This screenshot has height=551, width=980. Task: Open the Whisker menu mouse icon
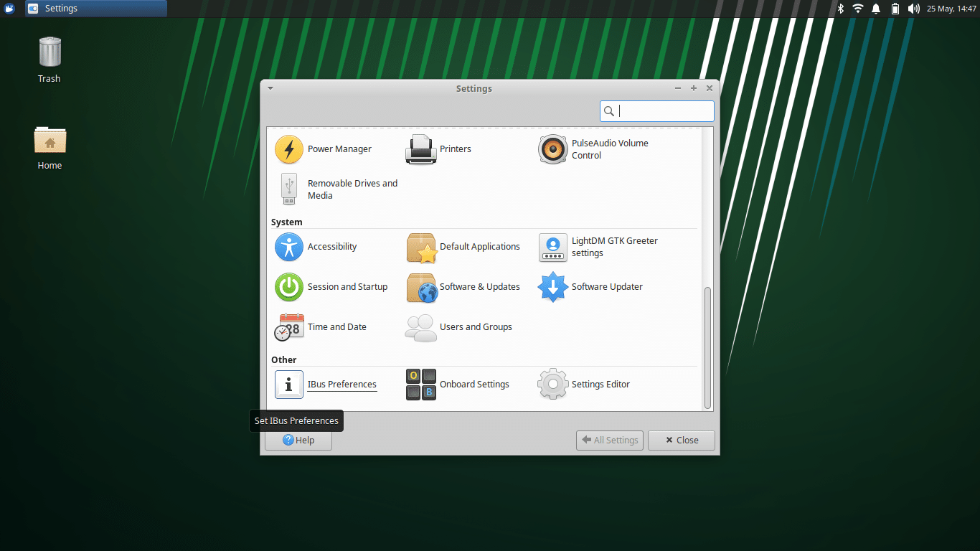click(x=9, y=9)
